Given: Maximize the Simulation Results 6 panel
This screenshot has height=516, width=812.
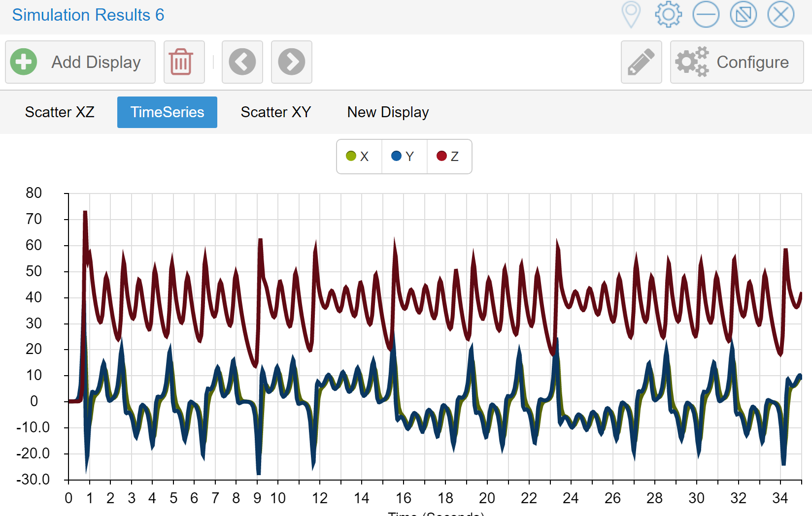Looking at the screenshot, I should pos(743,14).
